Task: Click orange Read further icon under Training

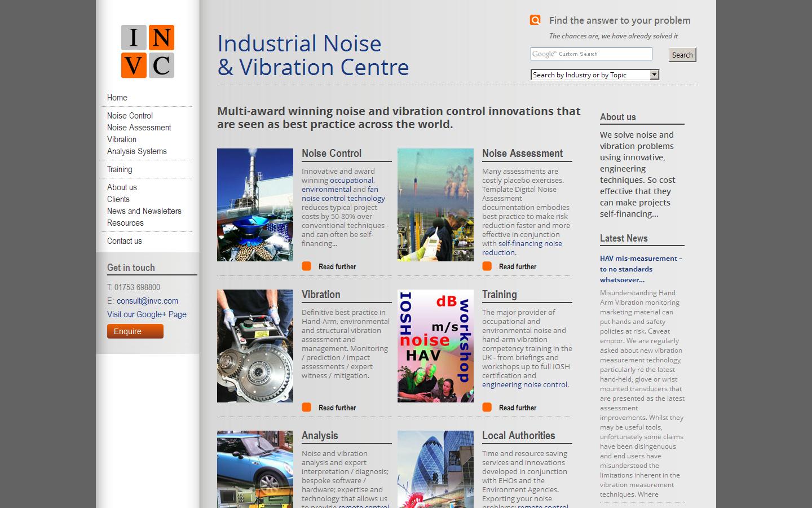Action: coord(487,408)
